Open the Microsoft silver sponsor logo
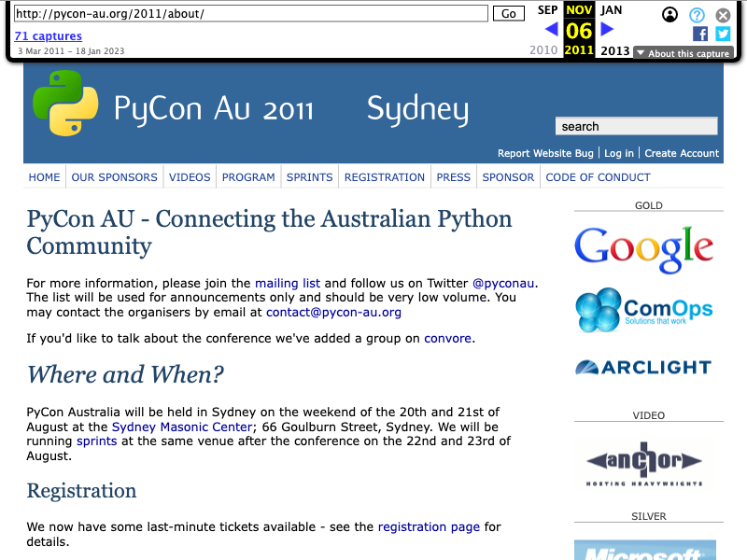747x560 pixels. coord(645,550)
